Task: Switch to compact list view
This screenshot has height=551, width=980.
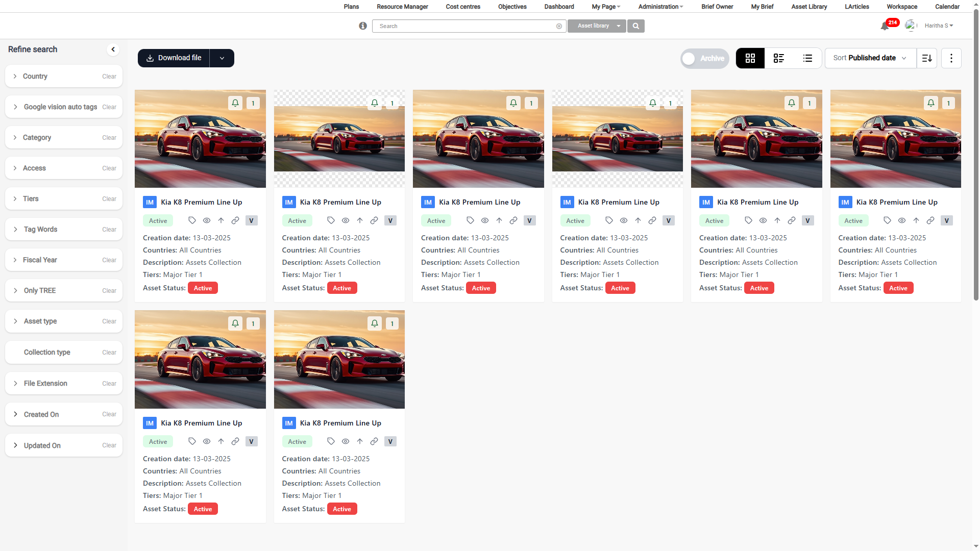Action: 807,58
